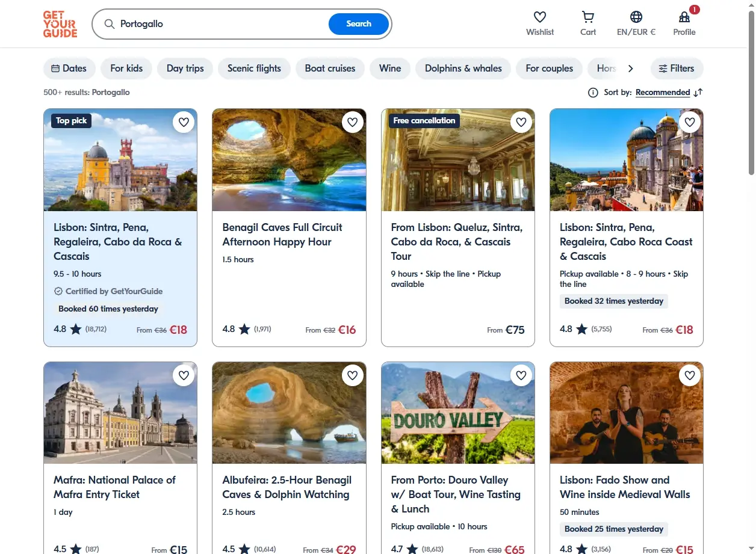The height and width of the screenshot is (554, 756).
Task: Click 'Booked 32 times yesterday' badge
Action: tap(614, 301)
